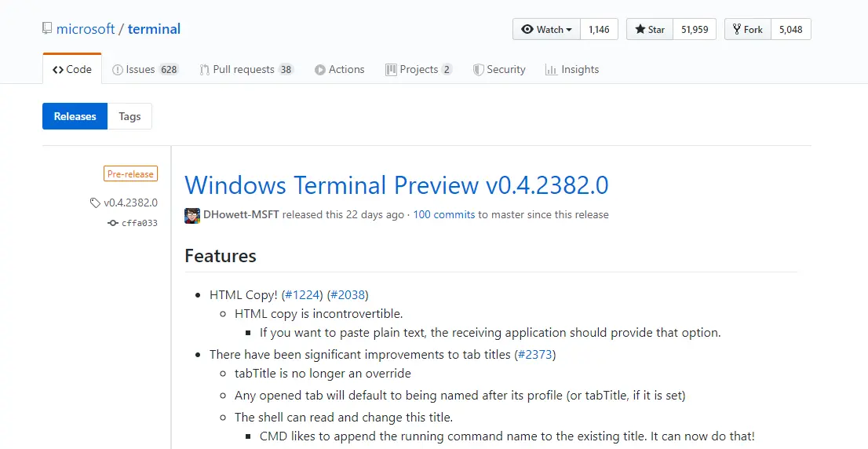This screenshot has height=449, width=868.
Task: Open the Projects tab
Action: tap(419, 69)
